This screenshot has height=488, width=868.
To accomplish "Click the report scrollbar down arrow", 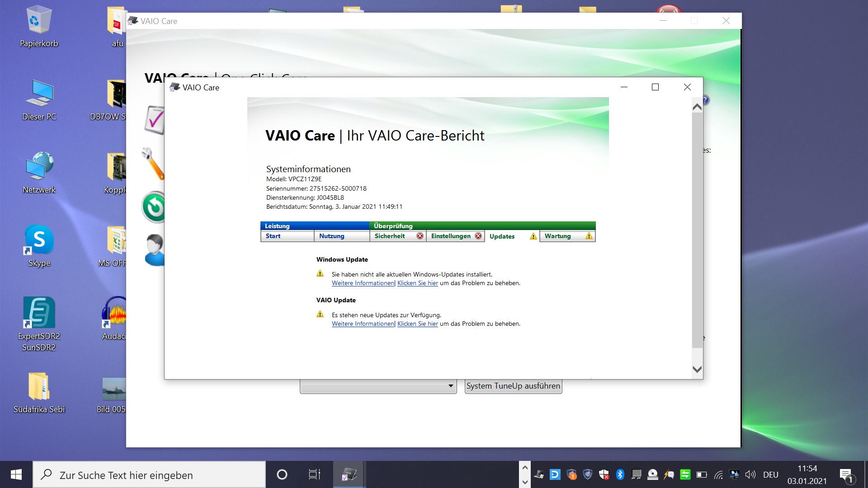I will point(697,369).
